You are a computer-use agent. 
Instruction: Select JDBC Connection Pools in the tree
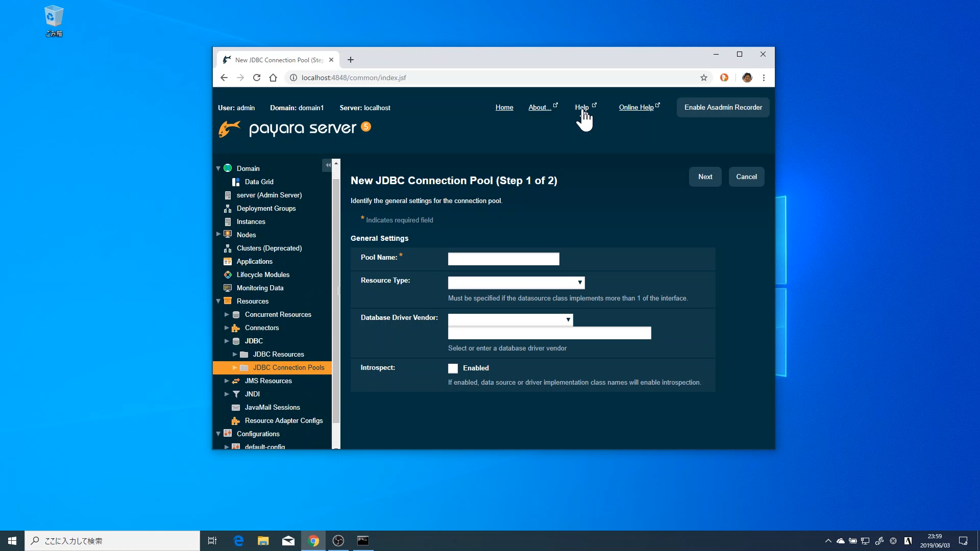click(x=288, y=368)
